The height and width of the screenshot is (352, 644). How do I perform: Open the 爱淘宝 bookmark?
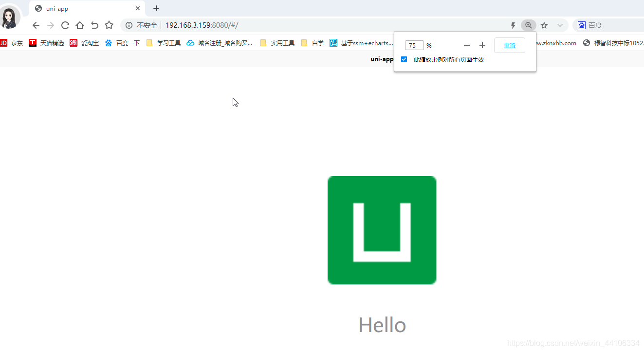[x=84, y=43]
